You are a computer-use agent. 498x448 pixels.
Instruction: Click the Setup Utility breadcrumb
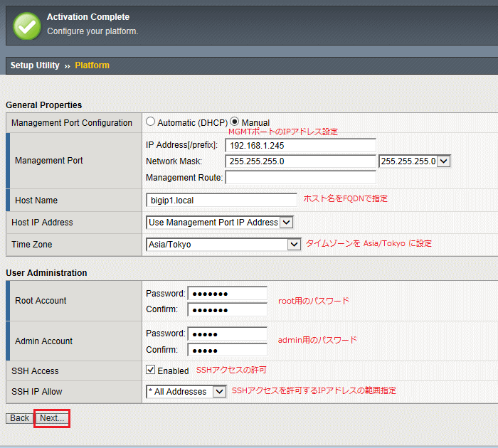pos(35,65)
